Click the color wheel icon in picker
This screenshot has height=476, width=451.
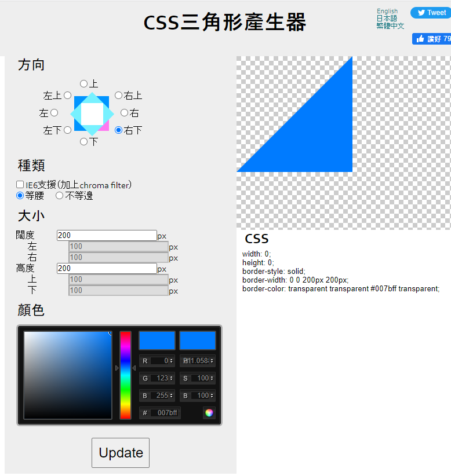coord(209,412)
